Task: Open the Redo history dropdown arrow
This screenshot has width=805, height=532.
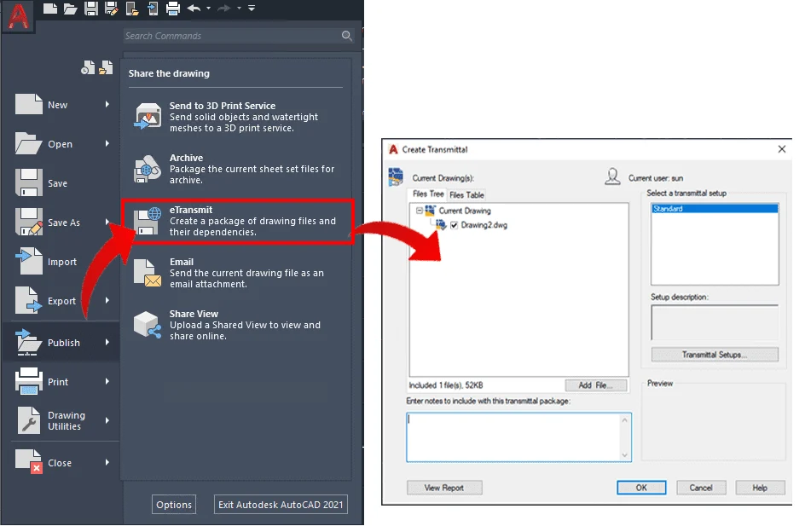Action: click(x=240, y=9)
